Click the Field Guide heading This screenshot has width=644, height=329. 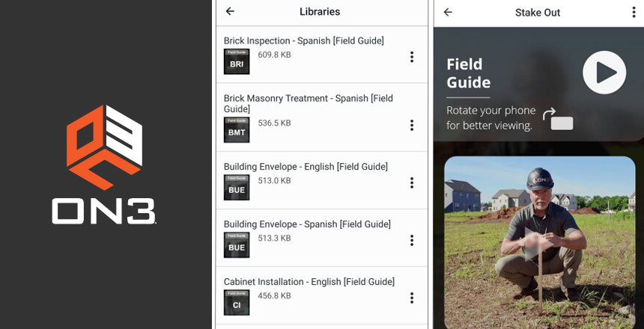point(468,73)
